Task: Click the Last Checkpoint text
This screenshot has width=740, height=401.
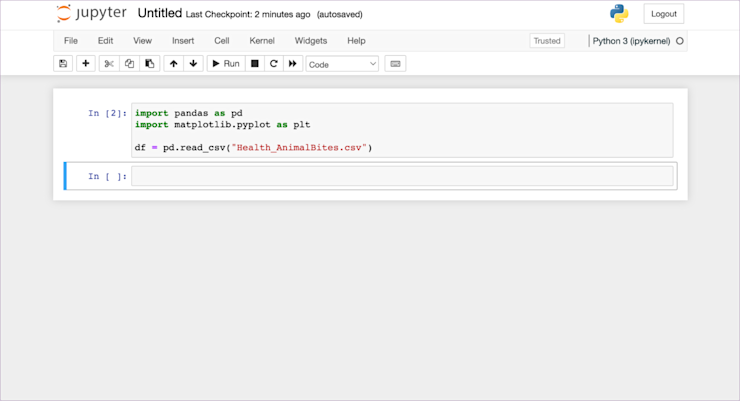Action: tap(248, 15)
